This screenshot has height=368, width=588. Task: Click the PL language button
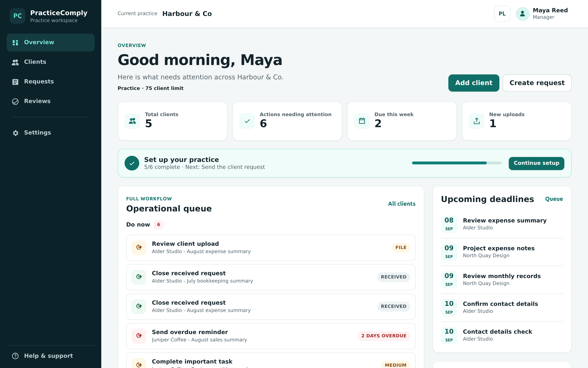[x=502, y=14]
